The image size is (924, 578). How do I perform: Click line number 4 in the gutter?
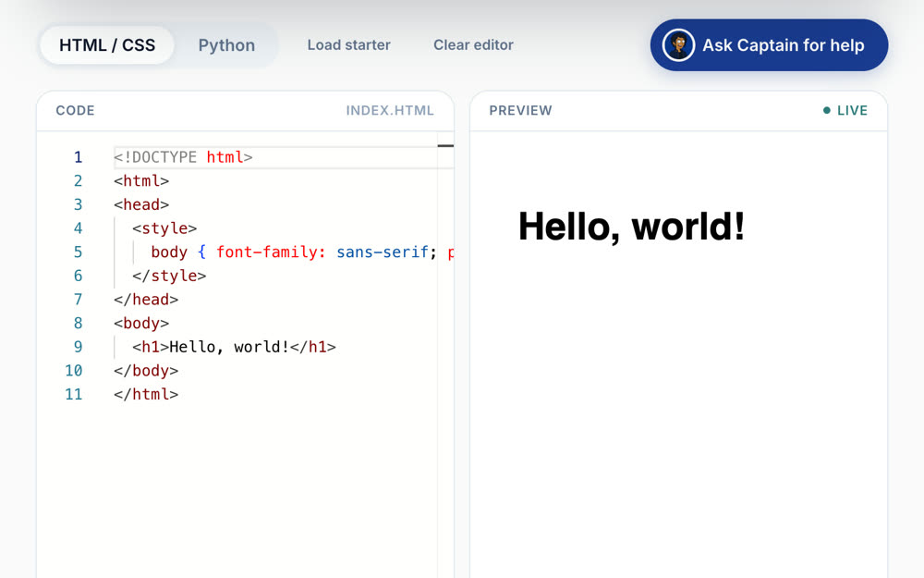tap(78, 228)
